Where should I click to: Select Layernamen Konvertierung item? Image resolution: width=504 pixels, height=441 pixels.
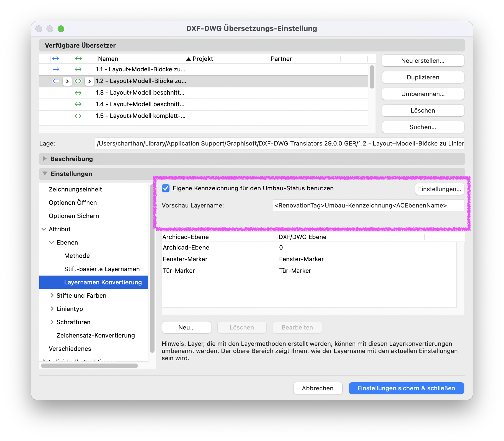coord(94,282)
